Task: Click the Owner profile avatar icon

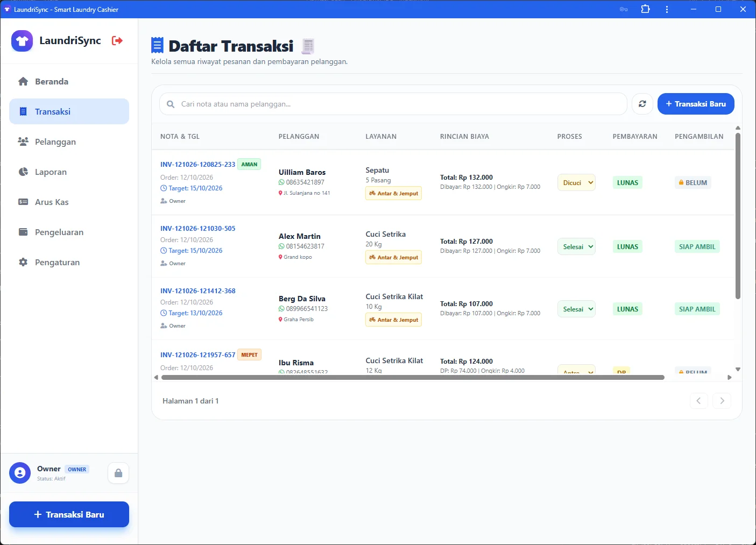Action: tap(20, 473)
